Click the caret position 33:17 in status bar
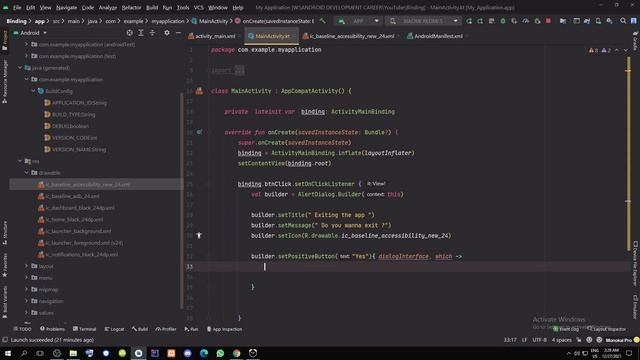 [x=510, y=340]
